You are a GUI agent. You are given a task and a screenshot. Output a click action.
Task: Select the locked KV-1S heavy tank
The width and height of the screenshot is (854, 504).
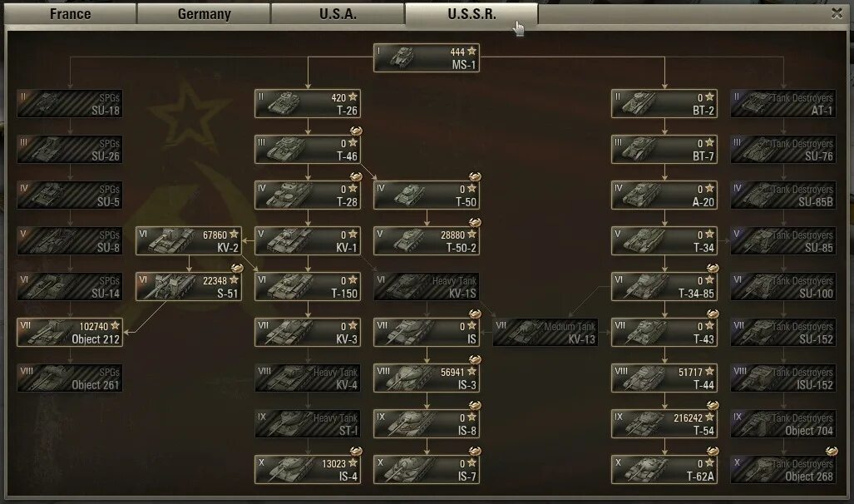[427, 287]
